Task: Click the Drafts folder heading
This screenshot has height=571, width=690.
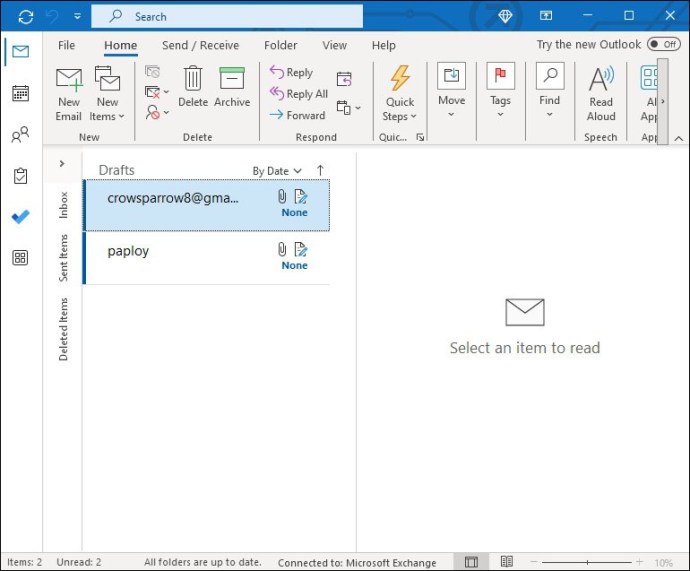Action: pyautogui.click(x=117, y=170)
